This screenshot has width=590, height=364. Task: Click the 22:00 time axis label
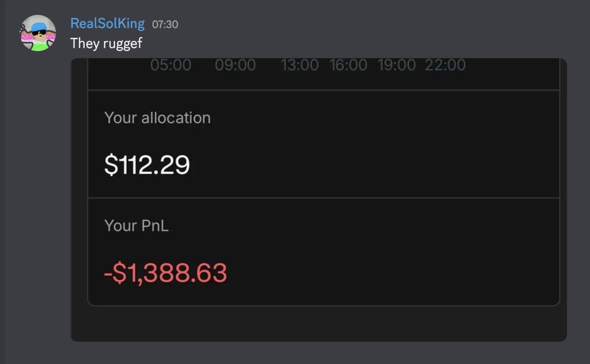pyautogui.click(x=445, y=65)
